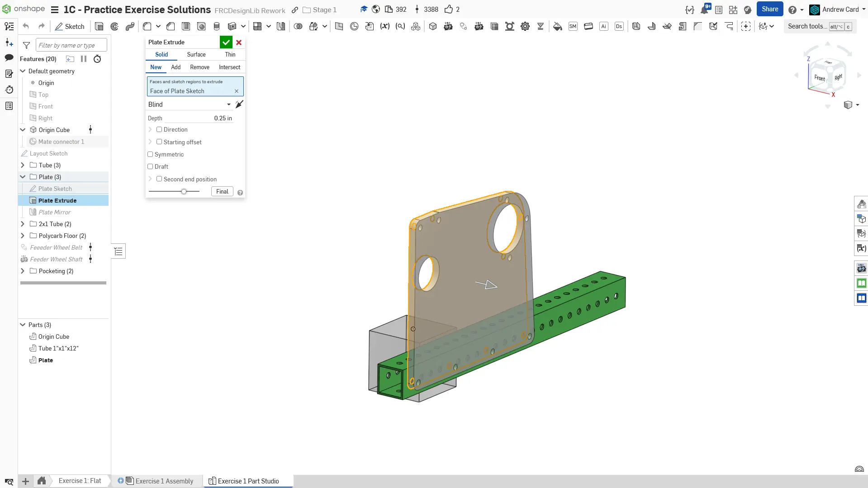
Task: Expand the Tube (3) folder
Action: [23, 165]
